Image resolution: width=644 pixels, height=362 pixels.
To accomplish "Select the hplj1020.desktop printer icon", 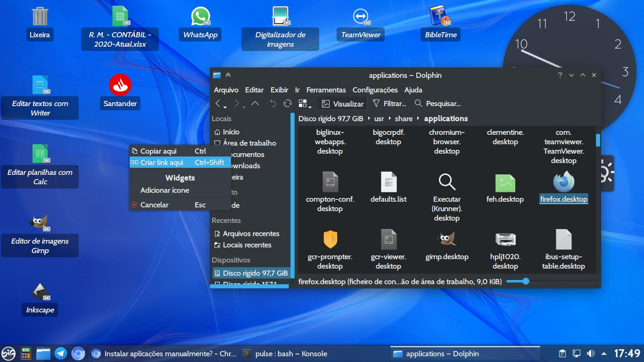I will click(x=505, y=239).
